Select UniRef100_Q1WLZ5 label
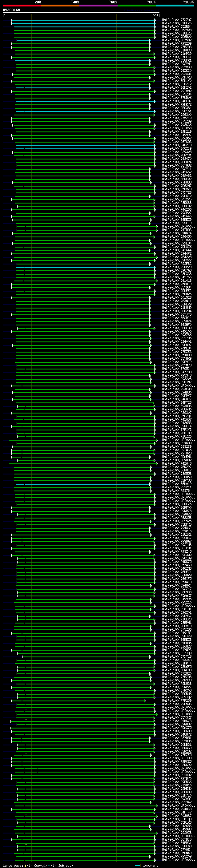Viewport: 197px width, 868px height. [x=177, y=33]
